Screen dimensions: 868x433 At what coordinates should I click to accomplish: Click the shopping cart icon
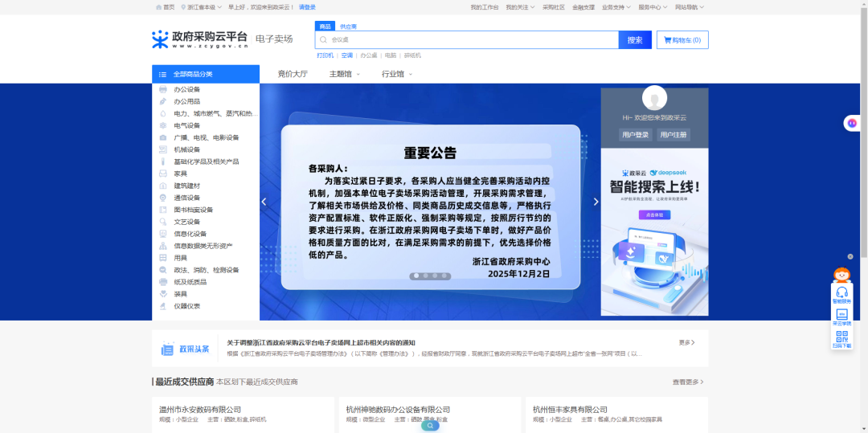coord(667,40)
